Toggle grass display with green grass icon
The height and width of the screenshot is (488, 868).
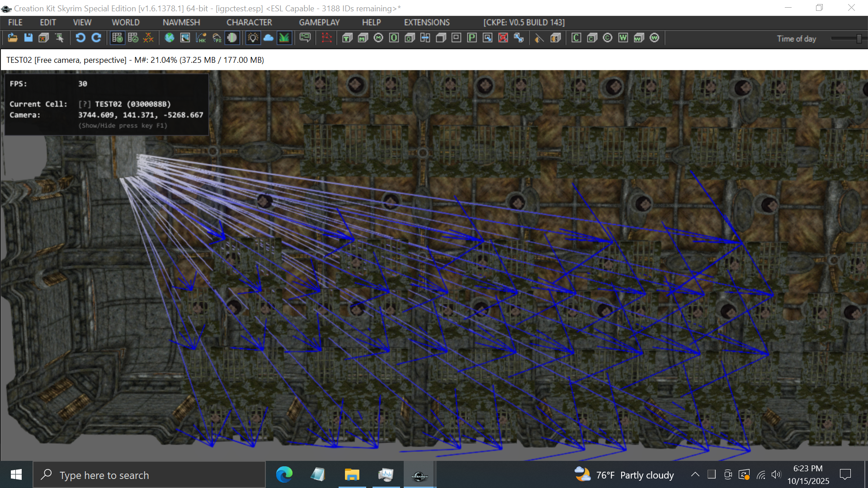284,38
